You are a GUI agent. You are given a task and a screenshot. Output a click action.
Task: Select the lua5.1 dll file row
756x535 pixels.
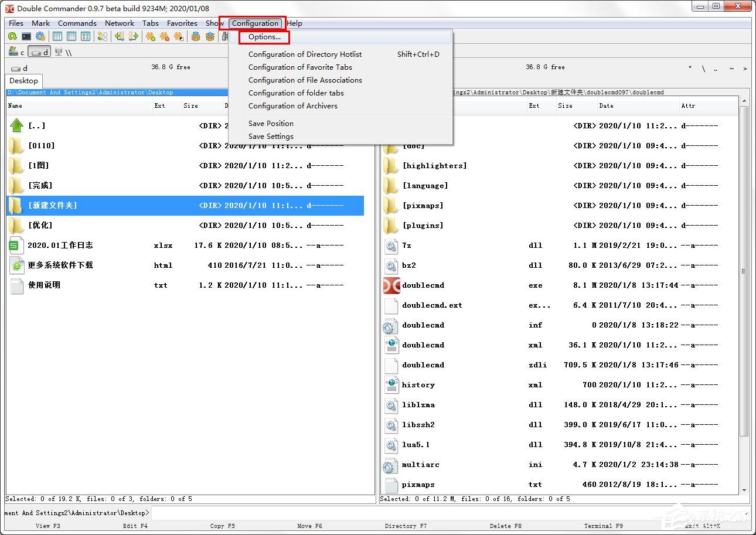(560, 445)
